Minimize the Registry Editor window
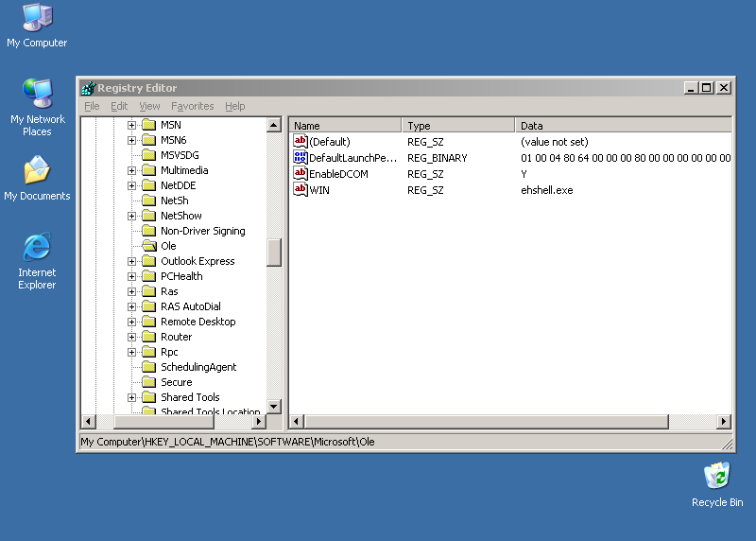 tap(691, 88)
